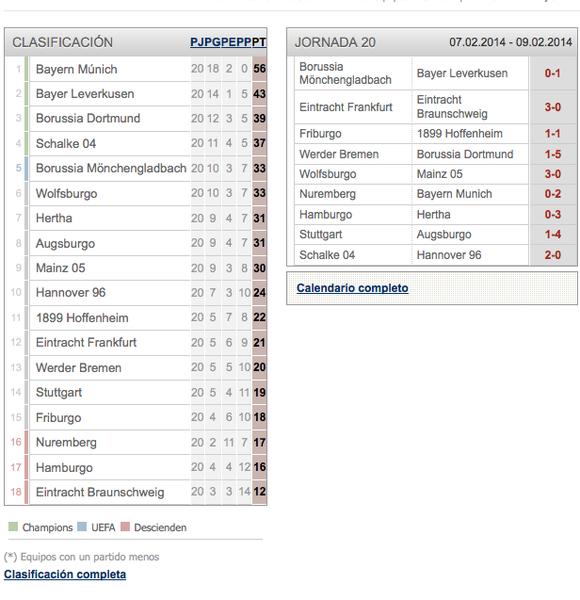Select Hamburgo row in relegation zone
580x600 pixels.
[136, 467]
